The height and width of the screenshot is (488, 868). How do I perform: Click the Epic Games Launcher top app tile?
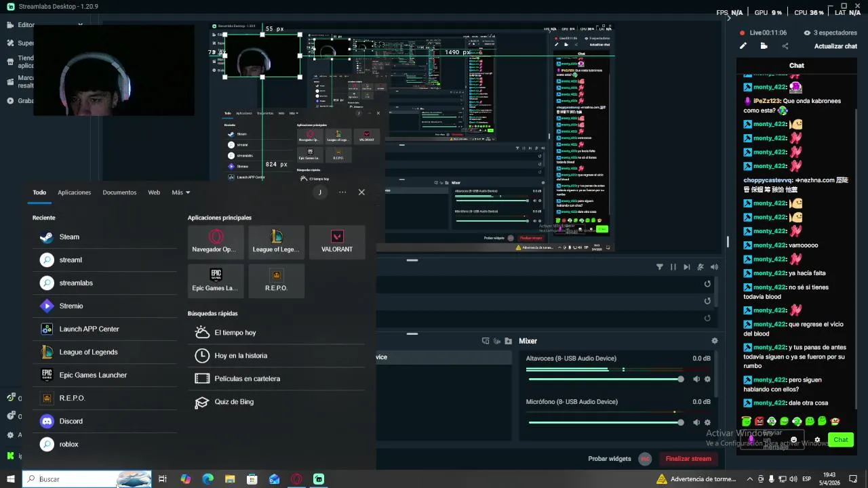coord(216,281)
